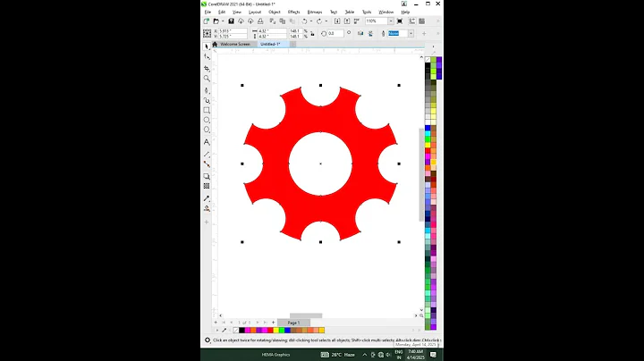Select the Text tool

pyautogui.click(x=207, y=142)
